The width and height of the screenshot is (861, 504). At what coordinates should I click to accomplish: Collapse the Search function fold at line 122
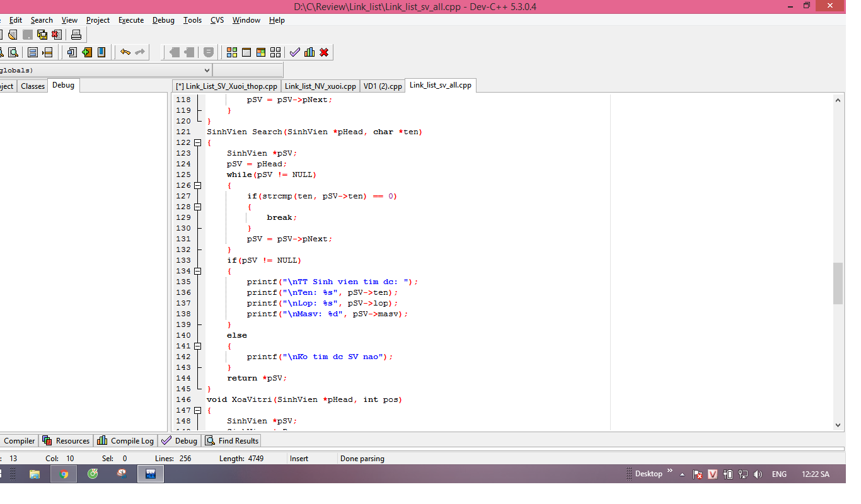click(197, 143)
